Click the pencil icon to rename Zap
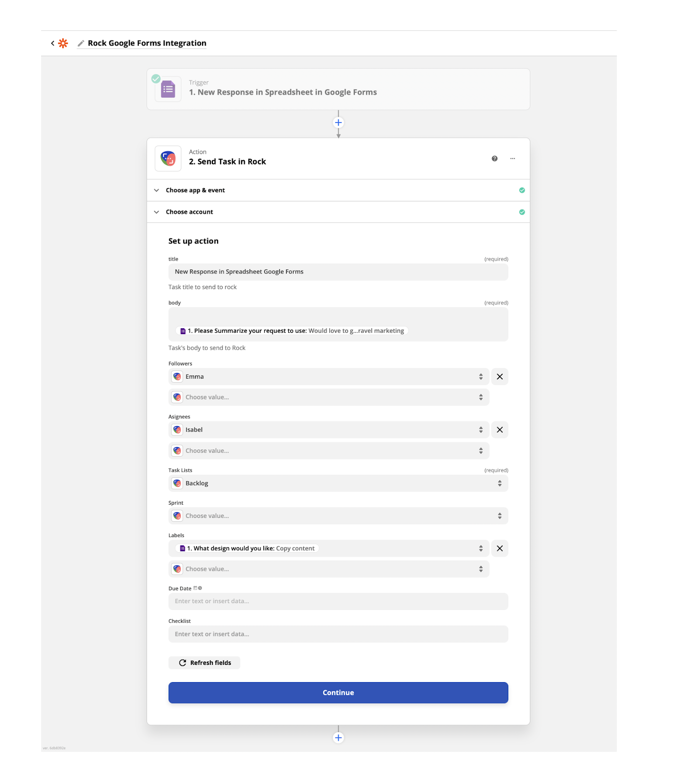Screen dimensions: 673x784 pyautogui.click(x=81, y=43)
